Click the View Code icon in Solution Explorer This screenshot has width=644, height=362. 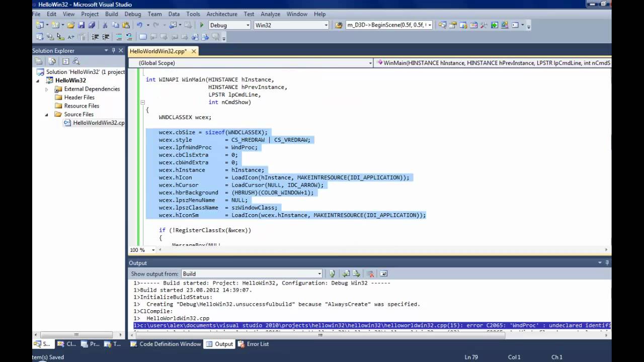[x=65, y=61]
